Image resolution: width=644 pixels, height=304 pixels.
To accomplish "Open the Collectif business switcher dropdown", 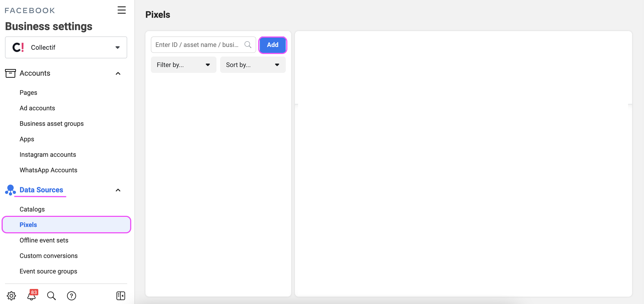I will [x=117, y=47].
